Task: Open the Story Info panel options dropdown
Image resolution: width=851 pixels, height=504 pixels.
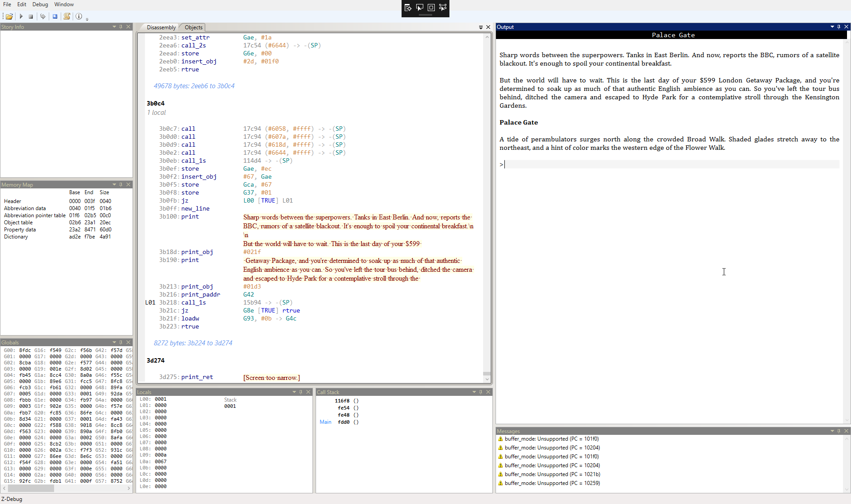Action: (114, 27)
